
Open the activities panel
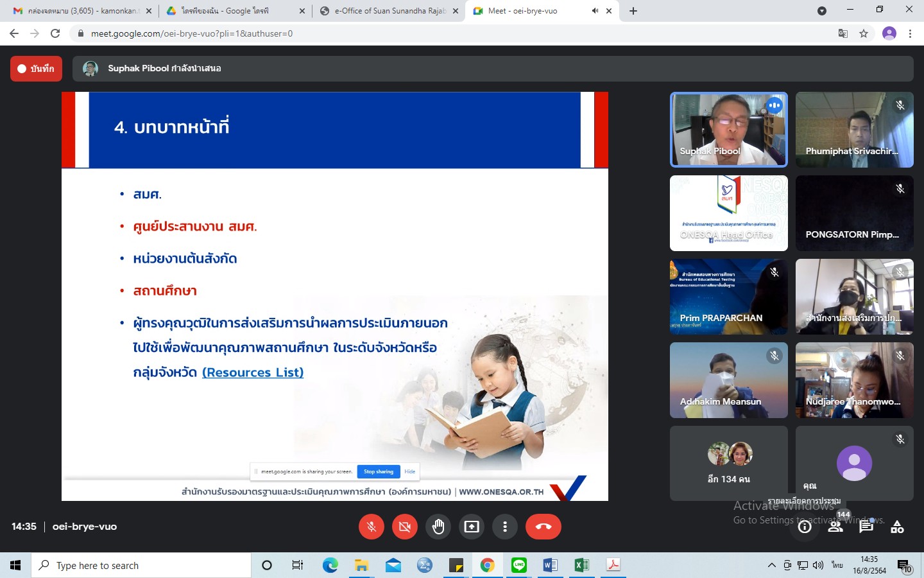897,527
